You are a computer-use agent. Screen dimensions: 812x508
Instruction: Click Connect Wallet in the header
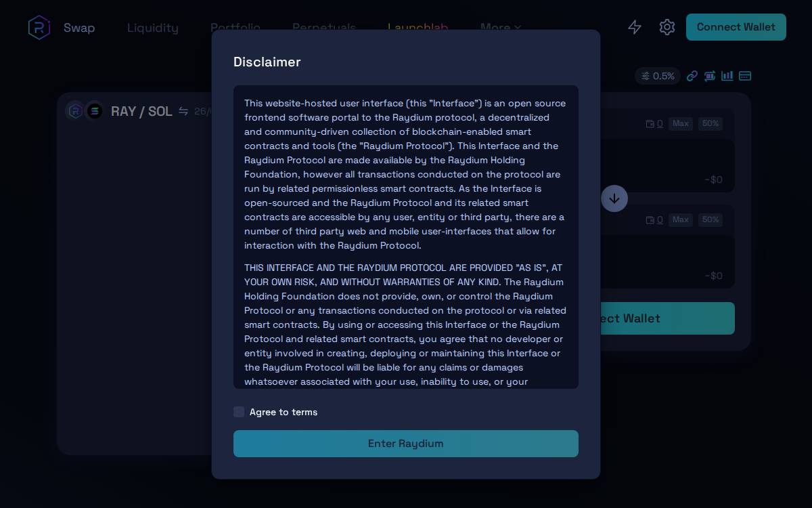(x=736, y=27)
